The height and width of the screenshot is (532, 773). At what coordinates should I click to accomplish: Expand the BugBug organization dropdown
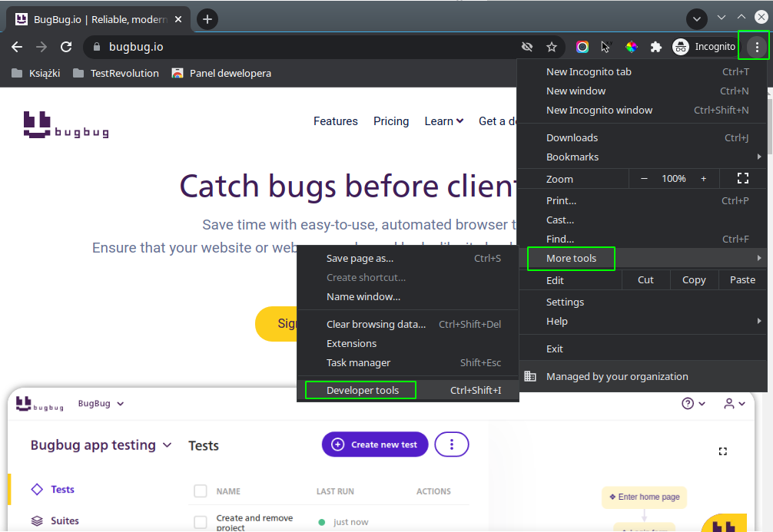point(101,404)
